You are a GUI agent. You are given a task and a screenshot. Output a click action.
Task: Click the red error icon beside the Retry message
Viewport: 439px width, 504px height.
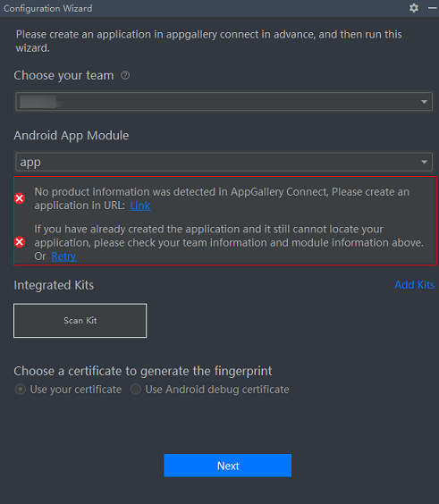click(x=20, y=241)
